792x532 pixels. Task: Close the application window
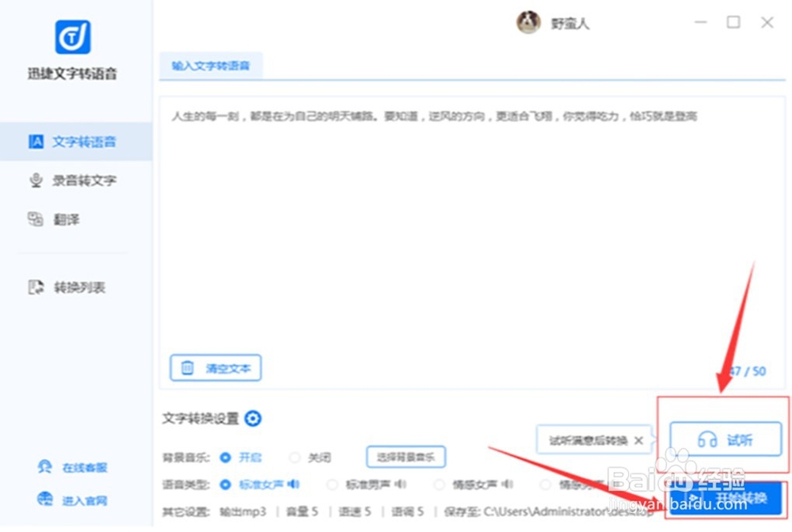pyautogui.click(x=767, y=22)
